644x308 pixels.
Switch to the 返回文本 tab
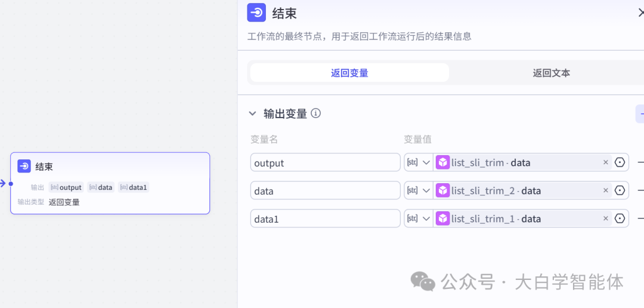[551, 73]
